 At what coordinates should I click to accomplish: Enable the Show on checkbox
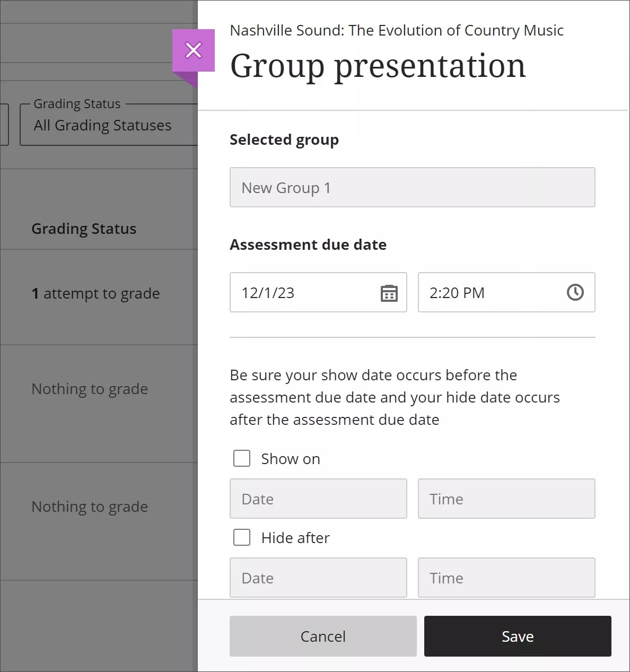pyautogui.click(x=241, y=458)
